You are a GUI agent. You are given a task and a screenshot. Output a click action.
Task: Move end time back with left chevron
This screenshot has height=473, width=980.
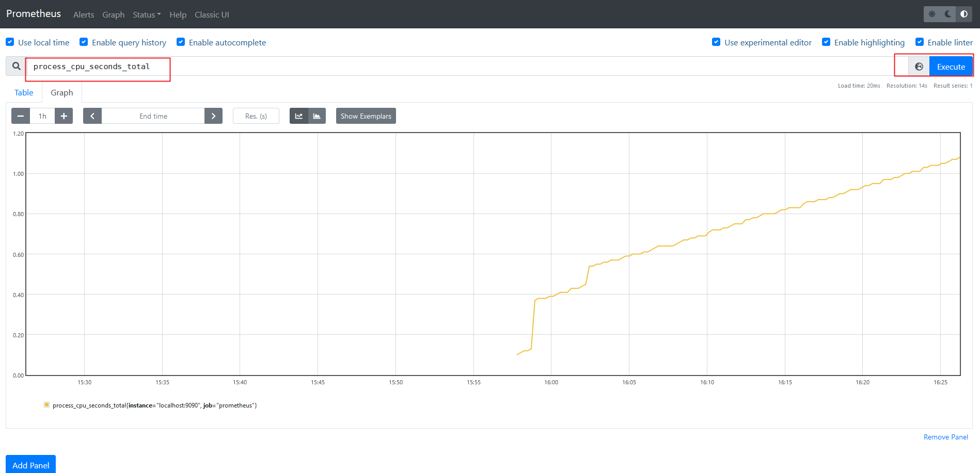click(x=92, y=116)
